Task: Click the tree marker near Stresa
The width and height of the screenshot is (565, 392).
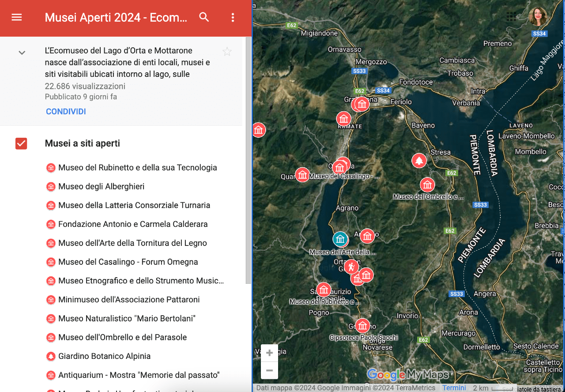Action: tap(419, 161)
